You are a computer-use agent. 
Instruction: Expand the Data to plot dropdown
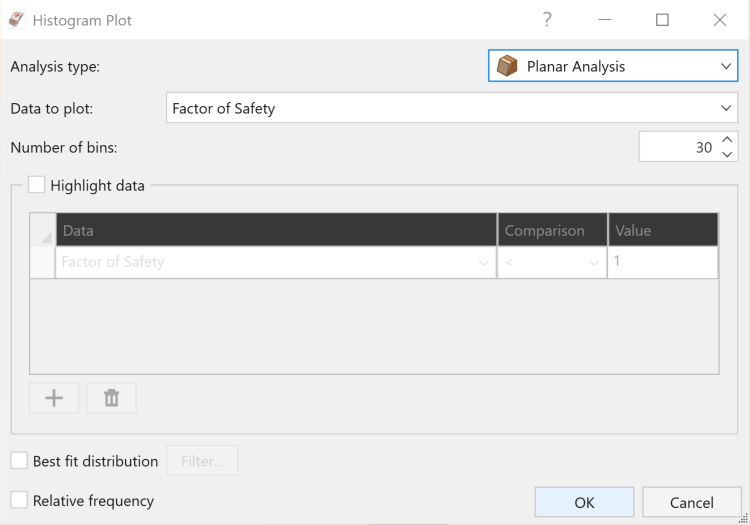(x=452, y=108)
